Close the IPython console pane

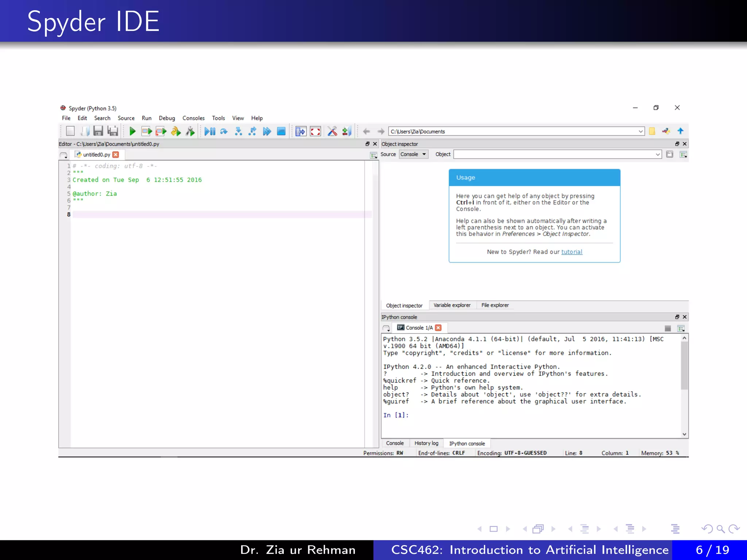(x=685, y=317)
